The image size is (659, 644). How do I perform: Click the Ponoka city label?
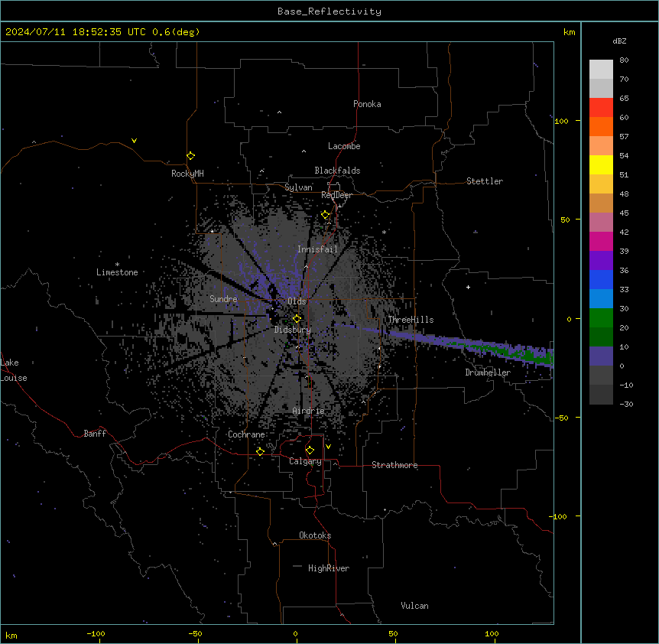tap(367, 104)
